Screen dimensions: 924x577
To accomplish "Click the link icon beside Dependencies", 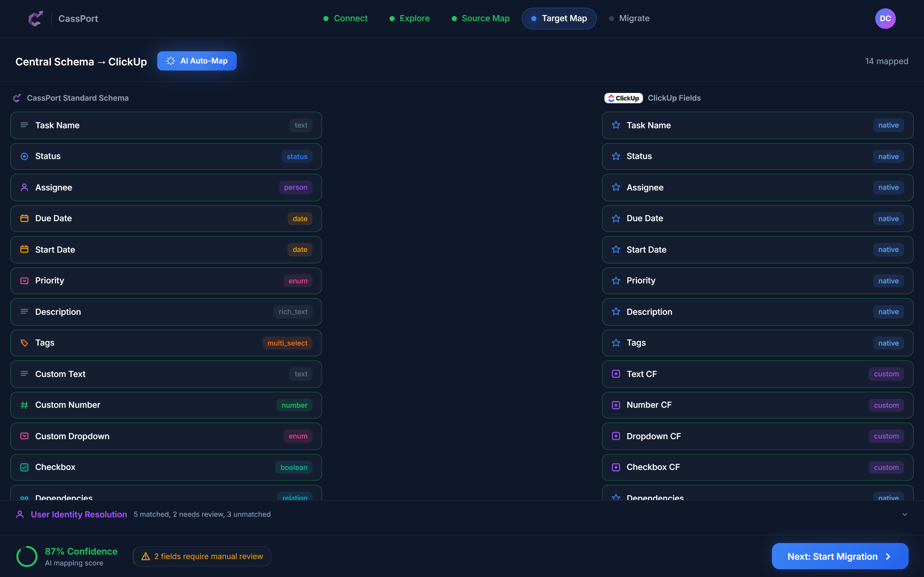I will [24, 498].
